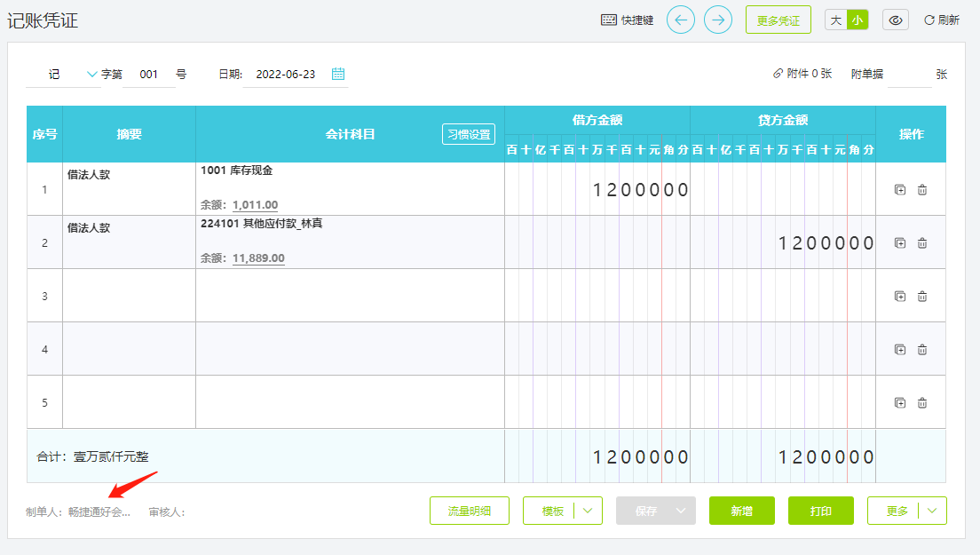Go to previous voucher with left arrow
Screen dimensions: 980x555
pos(681,20)
